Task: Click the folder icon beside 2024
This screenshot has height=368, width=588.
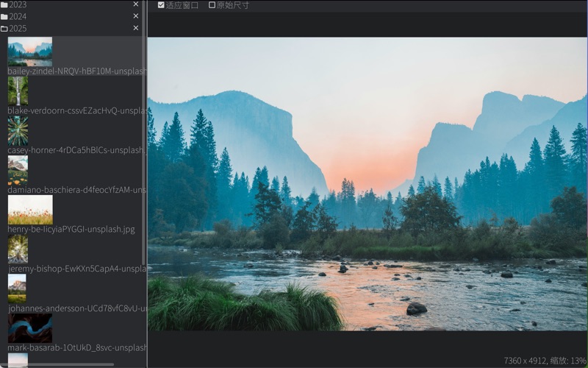Action: [x=4, y=17]
